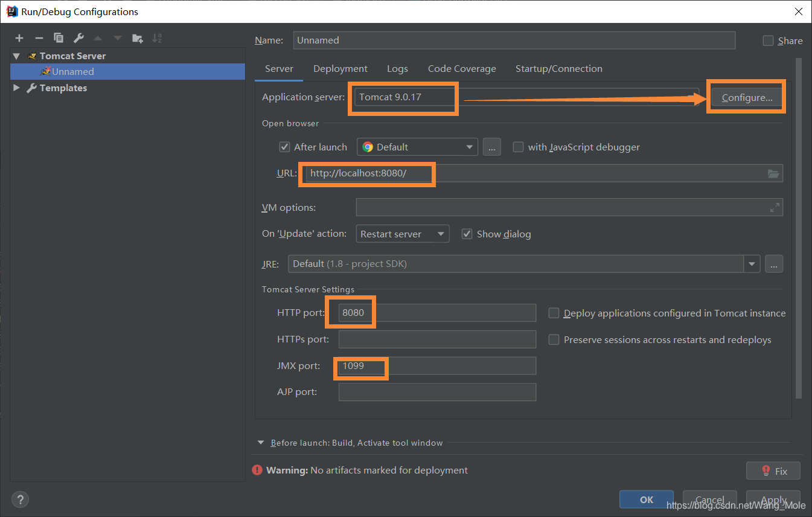Enable the Share checkbox

(768, 40)
